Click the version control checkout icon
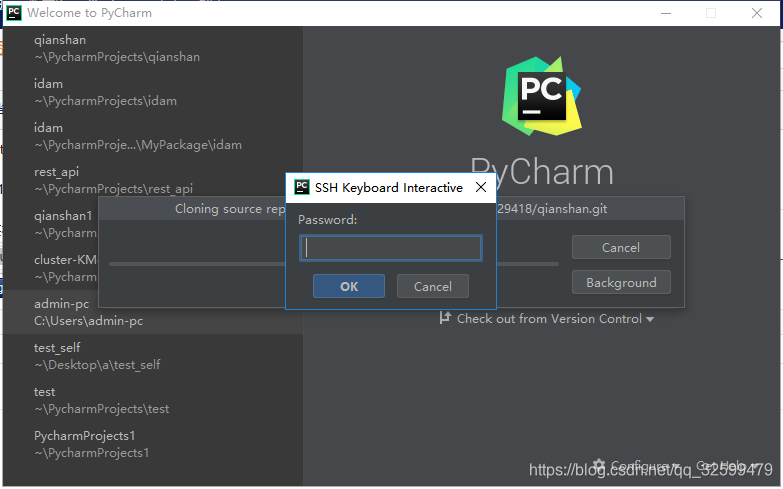Viewport: 783px width, 489px height. pos(445,318)
